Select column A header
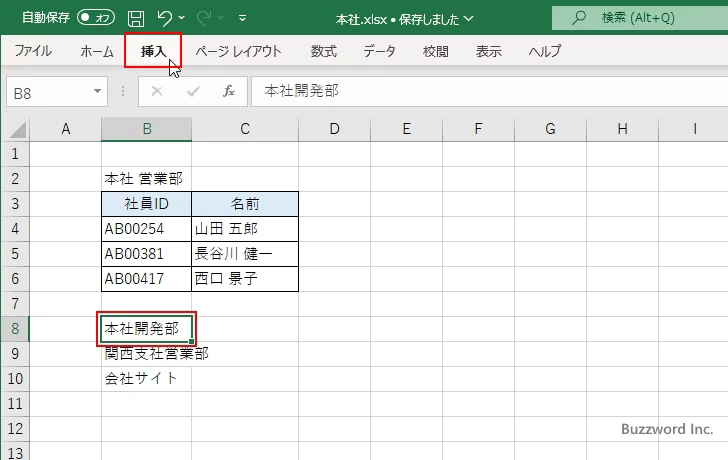Viewport: 728px width, 460px height. 65,129
